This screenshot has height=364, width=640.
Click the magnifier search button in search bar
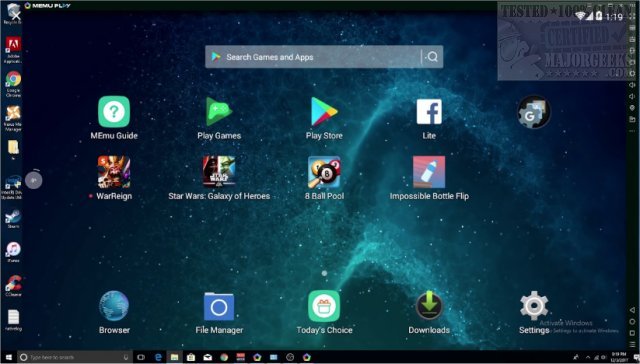432,57
